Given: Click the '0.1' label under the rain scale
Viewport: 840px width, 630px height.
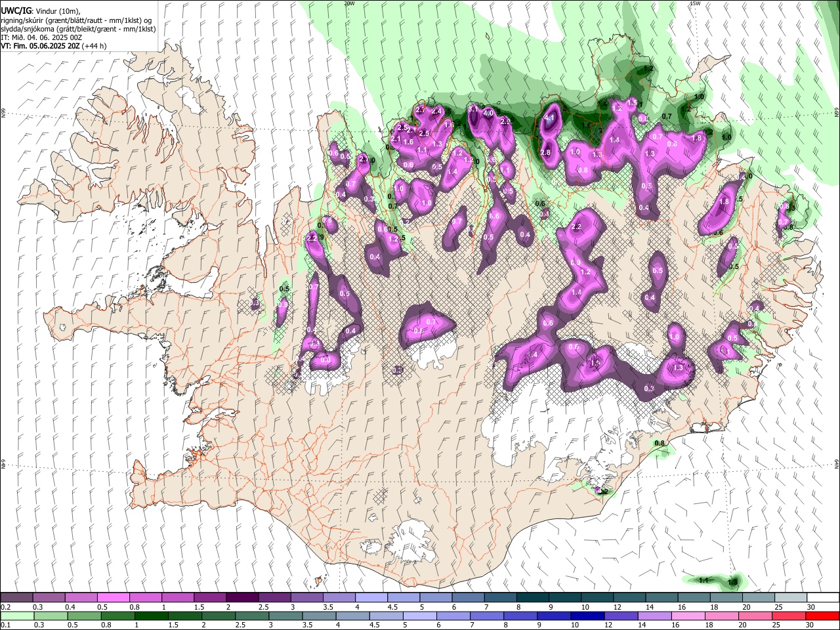Looking at the screenshot, I should click(x=6, y=625).
